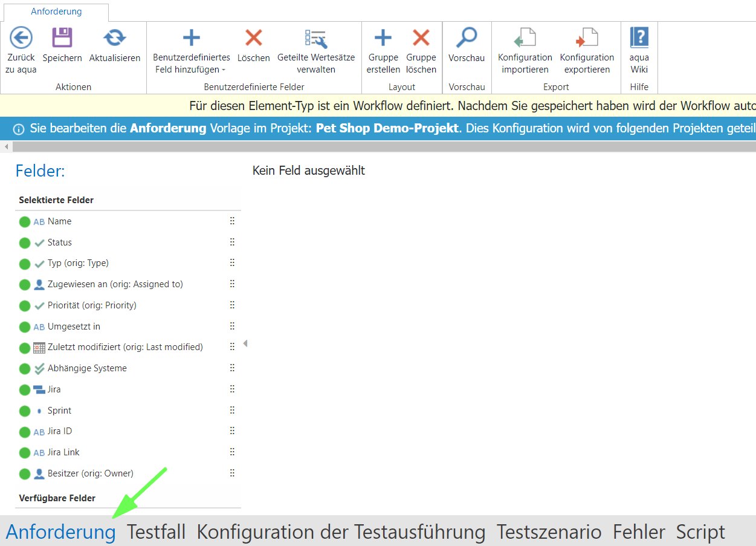Image resolution: width=756 pixels, height=546 pixels.
Task: Open Geteilte Wertesätze verwalten
Action: pyautogui.click(x=315, y=38)
